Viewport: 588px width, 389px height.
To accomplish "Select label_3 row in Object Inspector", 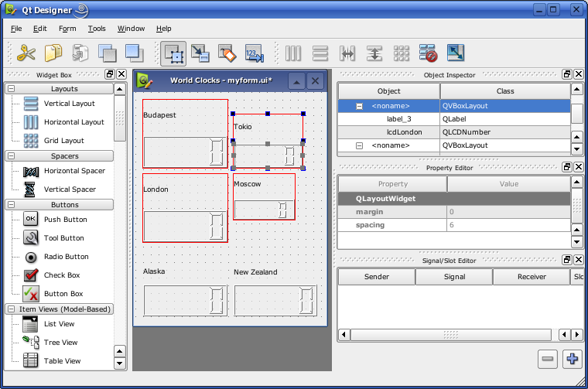I will (x=454, y=119).
